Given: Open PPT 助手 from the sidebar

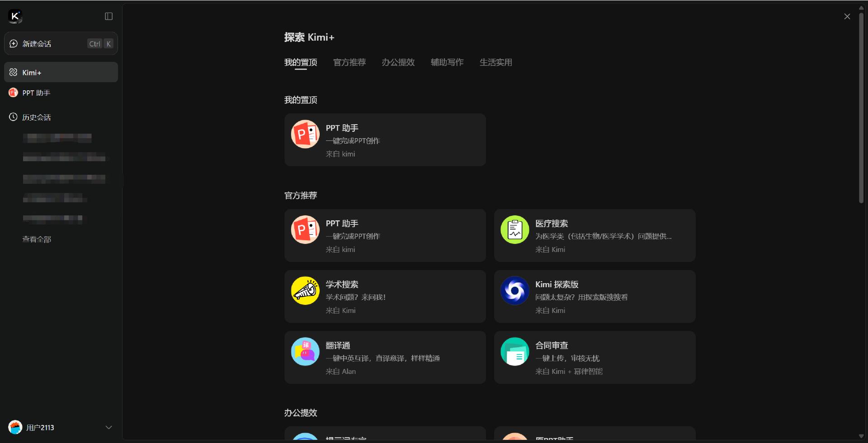Looking at the screenshot, I should (61, 93).
